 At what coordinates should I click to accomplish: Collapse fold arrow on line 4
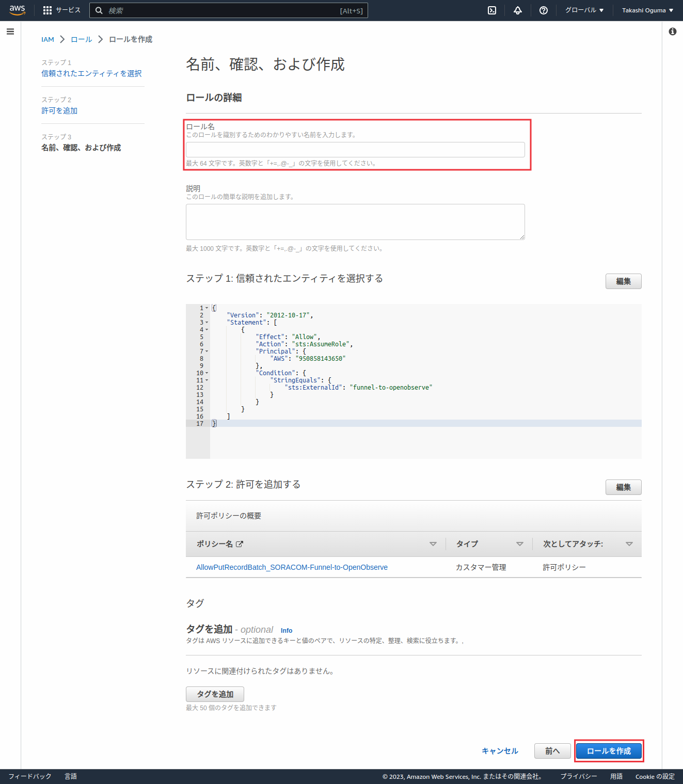207,330
